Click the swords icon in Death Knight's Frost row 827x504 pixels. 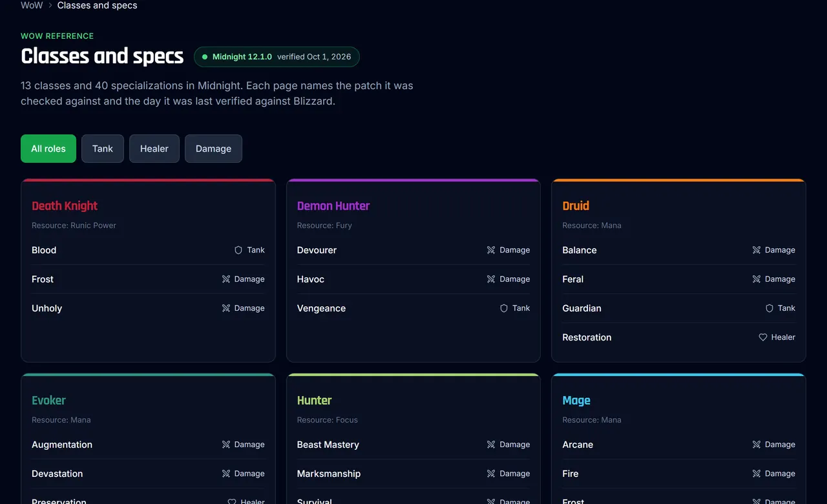(226, 279)
